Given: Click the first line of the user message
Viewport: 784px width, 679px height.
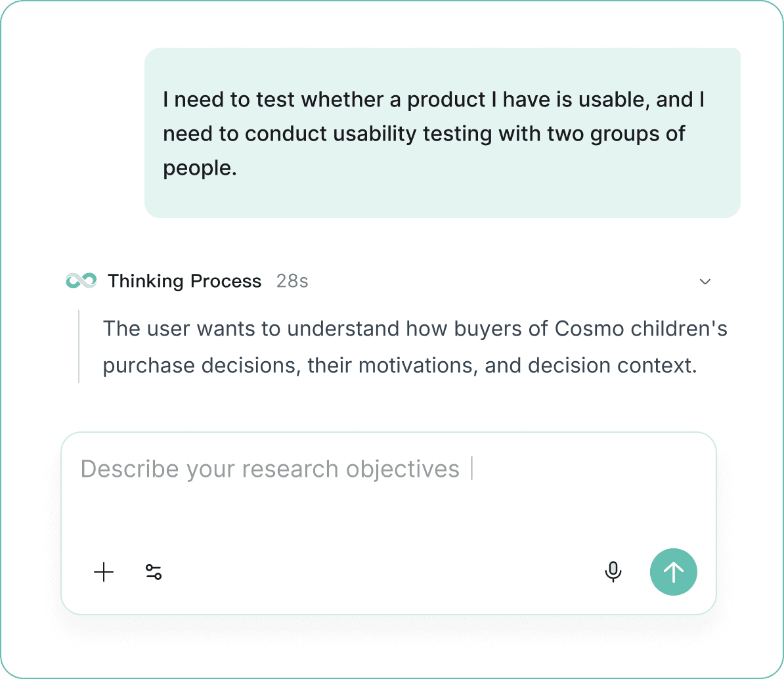Looking at the screenshot, I should (x=434, y=100).
